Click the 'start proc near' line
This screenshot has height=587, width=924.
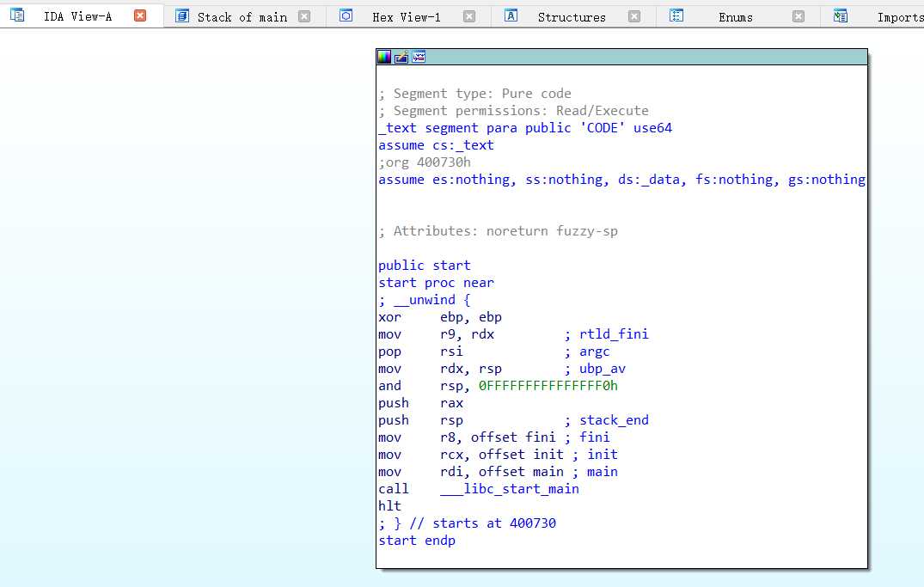coord(436,282)
